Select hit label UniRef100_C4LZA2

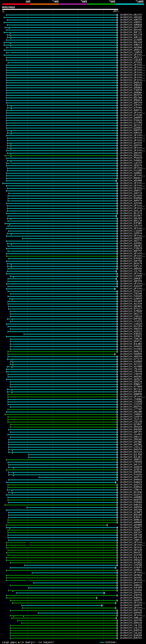tap(131, 633)
